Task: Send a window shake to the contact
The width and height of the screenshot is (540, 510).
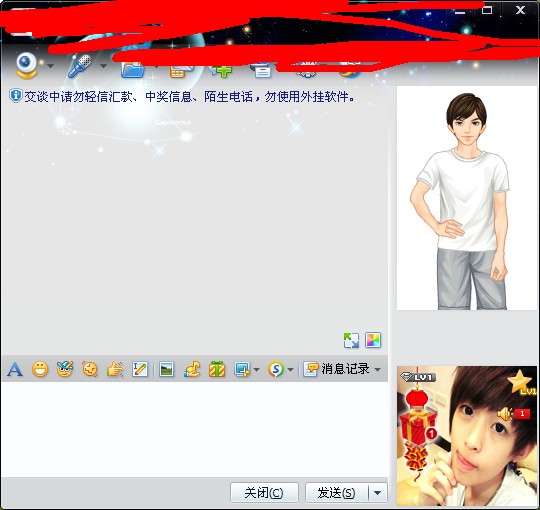Action: point(90,370)
